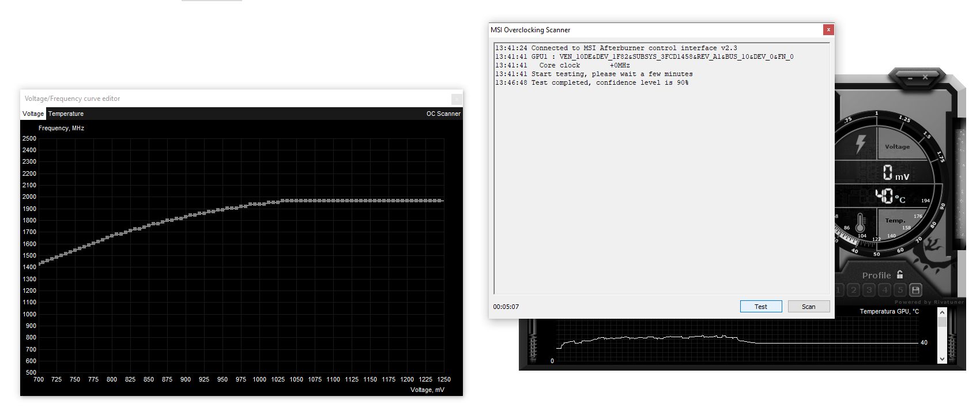The height and width of the screenshot is (415, 980).
Task: Click the 'Frequency, MHz' axis label
Action: click(x=61, y=128)
